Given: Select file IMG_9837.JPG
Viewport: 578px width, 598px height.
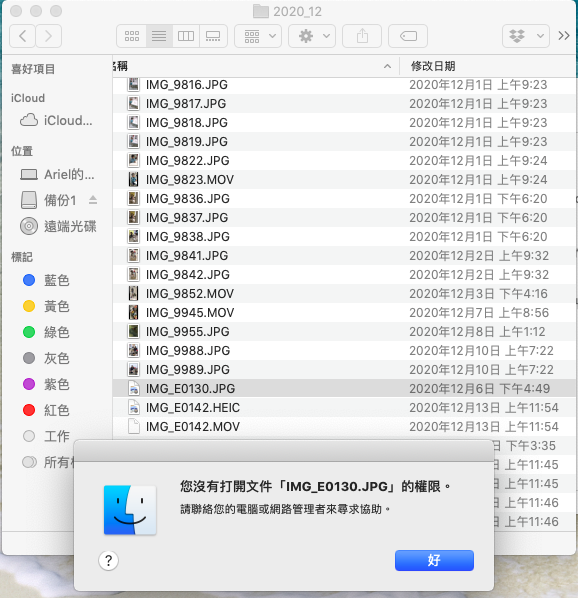Looking at the screenshot, I should [x=344, y=218].
